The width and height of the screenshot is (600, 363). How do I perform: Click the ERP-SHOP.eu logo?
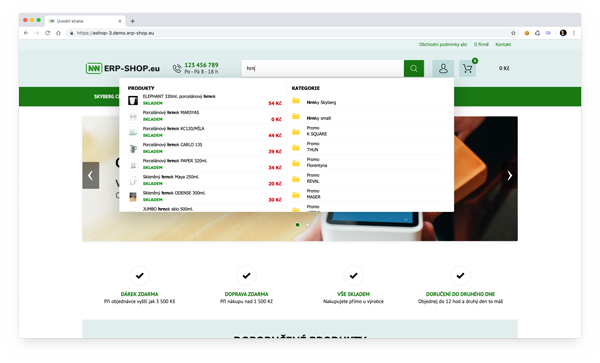pyautogui.click(x=123, y=68)
